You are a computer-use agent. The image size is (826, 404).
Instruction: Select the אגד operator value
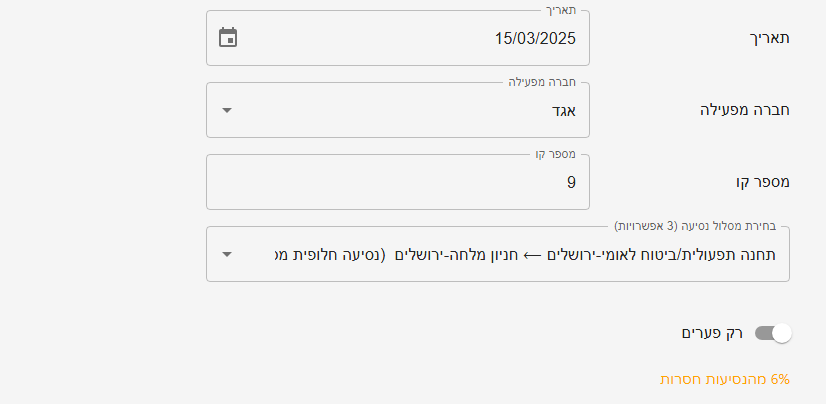pyautogui.click(x=564, y=110)
